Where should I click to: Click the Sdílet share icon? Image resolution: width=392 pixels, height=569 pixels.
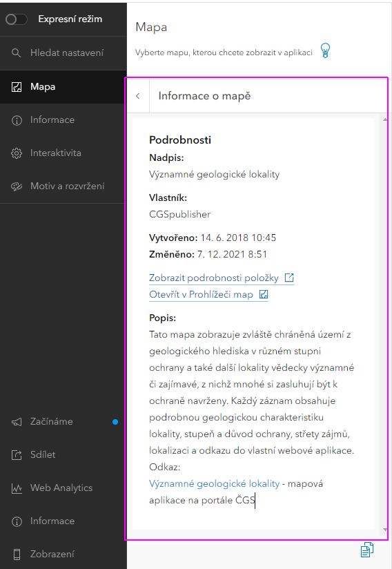point(17,455)
